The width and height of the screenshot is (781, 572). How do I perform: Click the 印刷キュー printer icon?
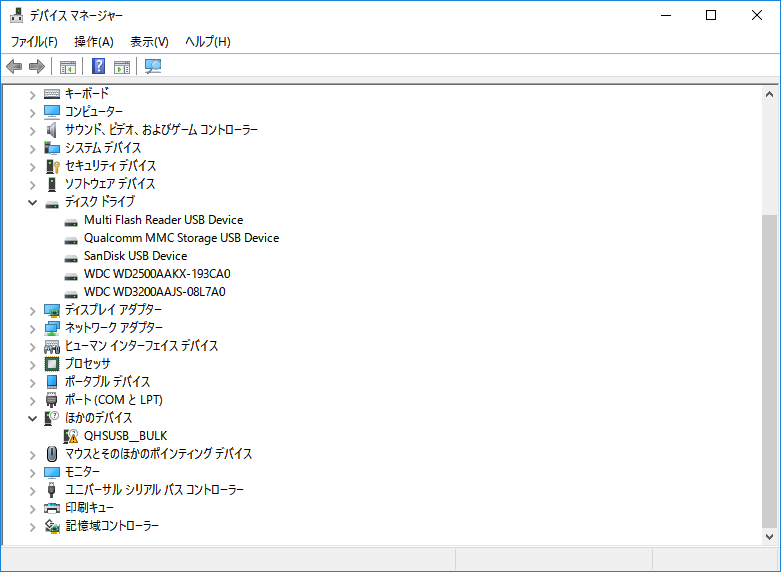coord(52,508)
